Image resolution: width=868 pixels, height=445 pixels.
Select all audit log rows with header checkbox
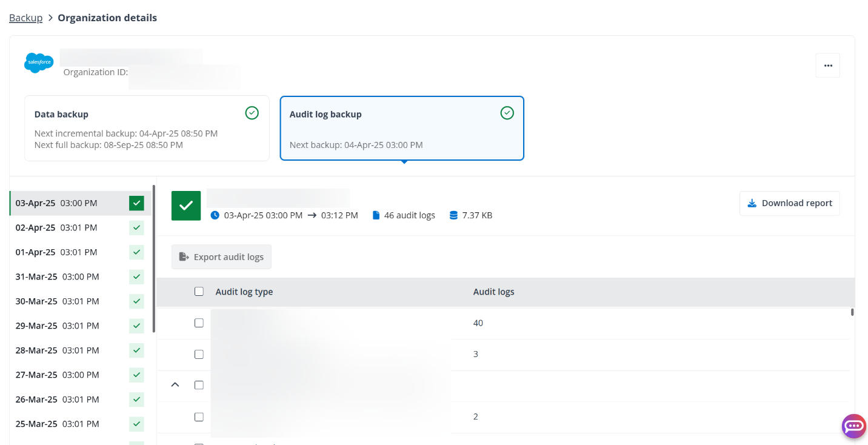pos(199,291)
